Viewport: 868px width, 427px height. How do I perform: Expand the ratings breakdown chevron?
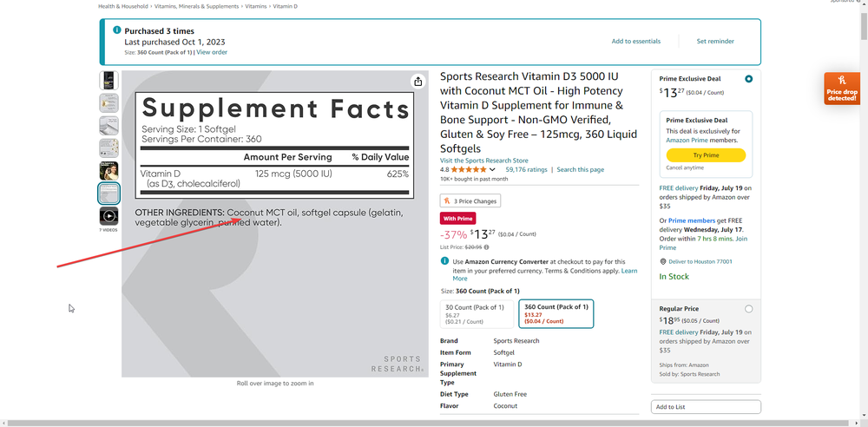[x=492, y=169]
